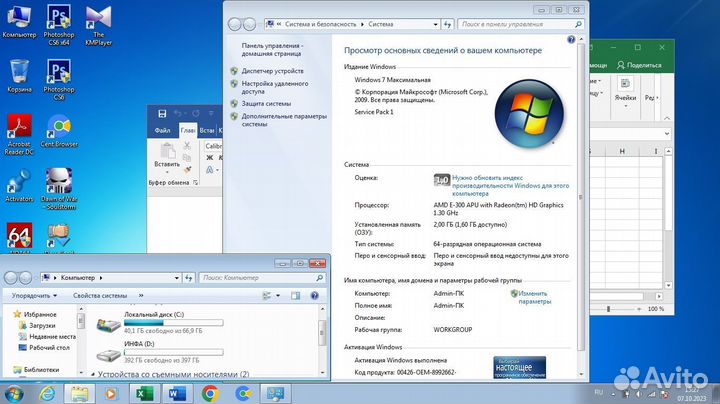
Task: Switch to Word in taskbar
Action: 177,394
